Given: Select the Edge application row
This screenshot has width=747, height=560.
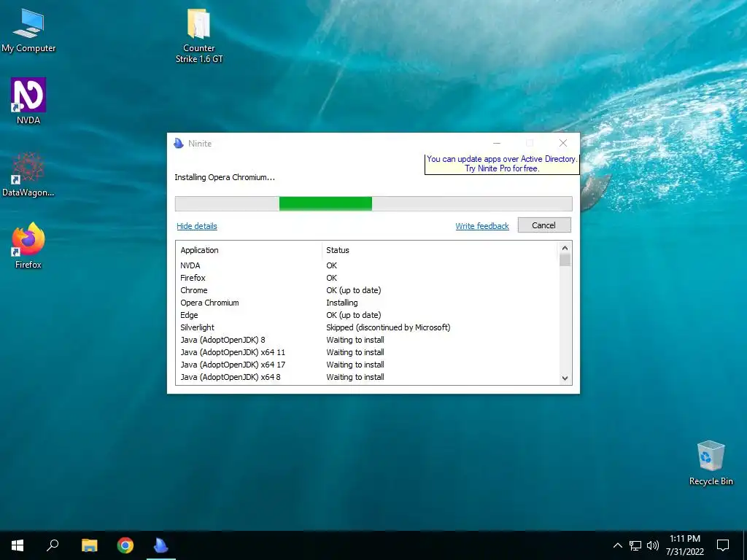Looking at the screenshot, I should (367, 315).
